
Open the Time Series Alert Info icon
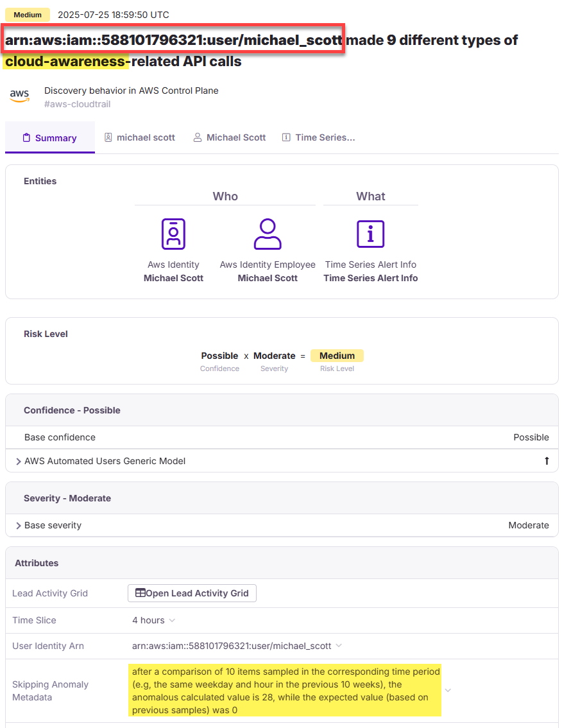370,234
